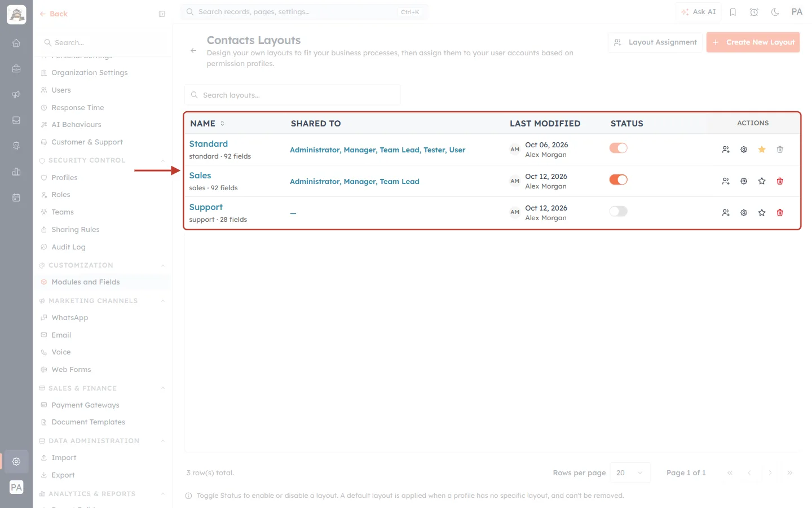Viewport: 812px width, 508px height.
Task: Open the calendar icon in left rail
Action: pyautogui.click(x=16, y=198)
